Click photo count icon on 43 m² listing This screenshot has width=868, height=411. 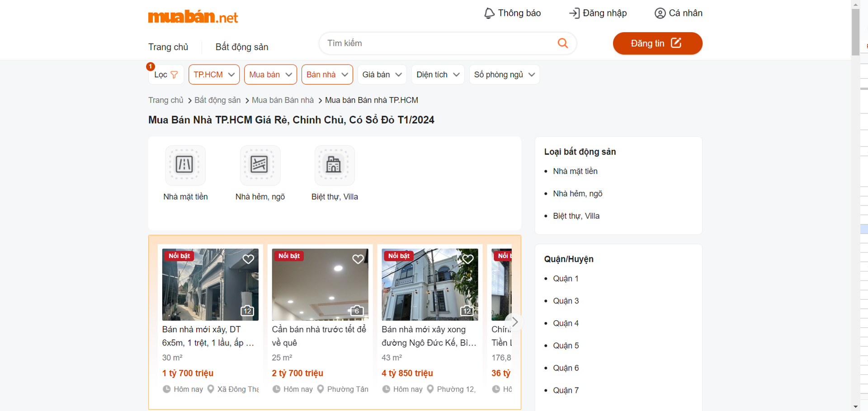point(467,311)
